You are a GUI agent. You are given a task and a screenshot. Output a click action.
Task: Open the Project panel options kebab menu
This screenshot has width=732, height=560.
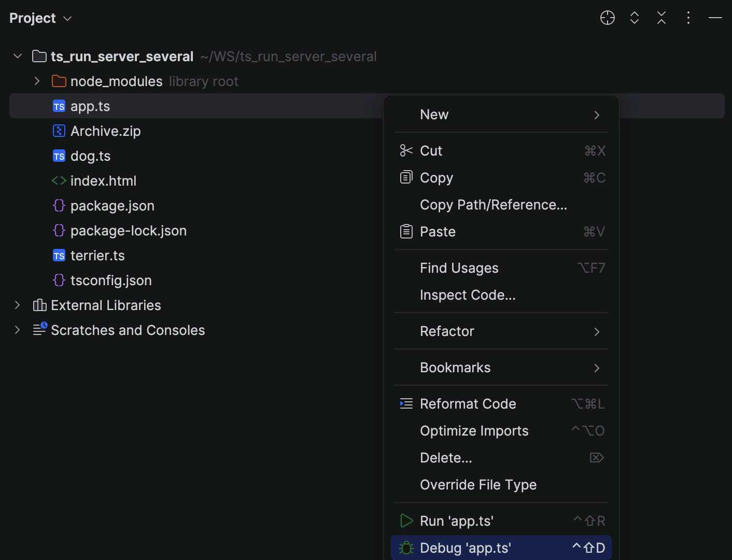[688, 18]
